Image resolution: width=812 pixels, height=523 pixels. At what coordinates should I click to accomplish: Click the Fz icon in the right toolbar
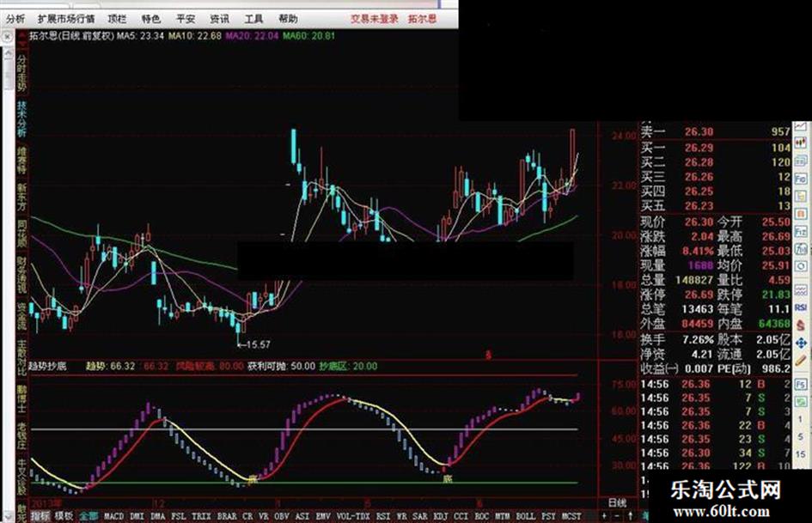801,232
